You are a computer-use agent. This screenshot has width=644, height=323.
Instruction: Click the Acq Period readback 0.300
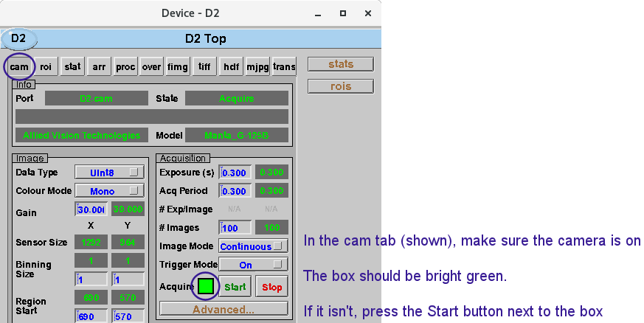point(272,191)
